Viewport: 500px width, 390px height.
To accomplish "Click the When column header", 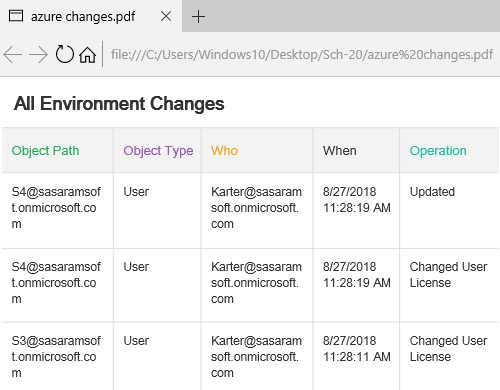I will 340,151.
